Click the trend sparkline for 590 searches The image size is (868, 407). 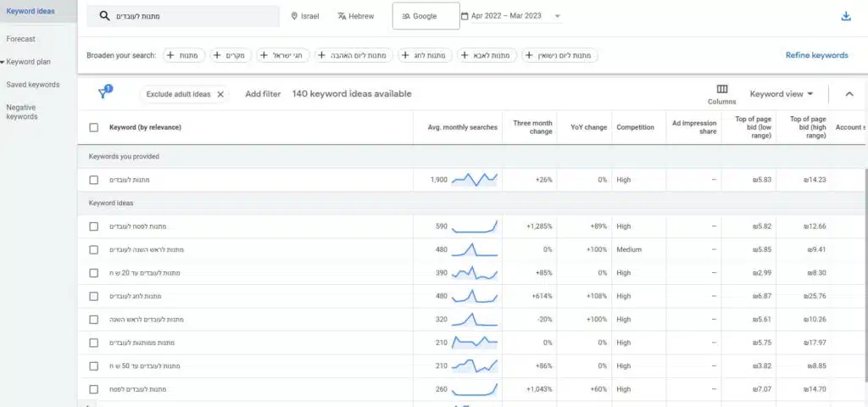tap(475, 226)
